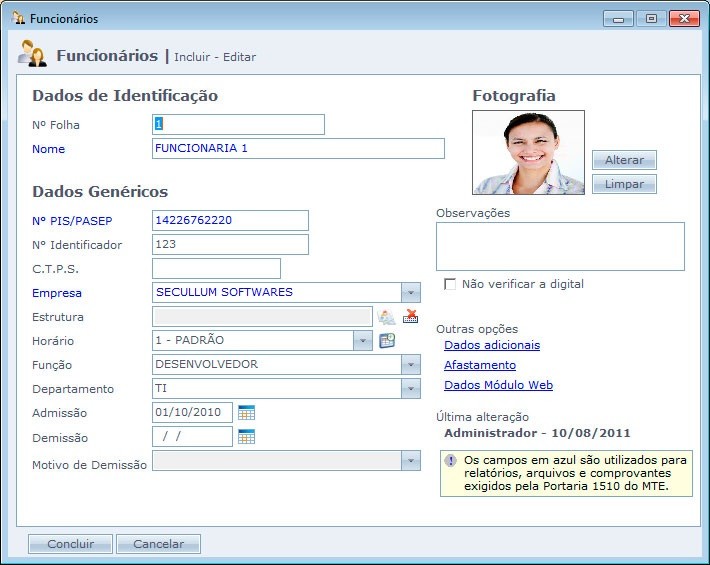Viewport: 710px width, 565px height.
Task: Enable 'Não verificar a digital' checkbox
Action: [x=450, y=284]
